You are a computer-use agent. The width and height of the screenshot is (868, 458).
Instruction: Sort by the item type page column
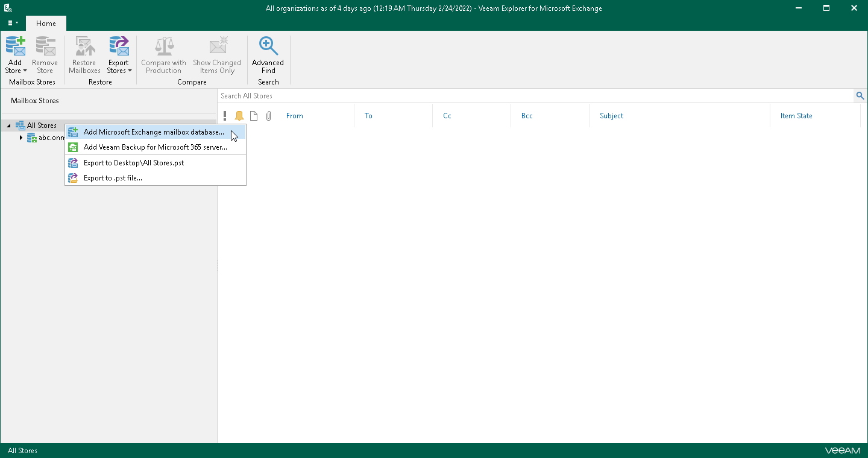click(254, 116)
